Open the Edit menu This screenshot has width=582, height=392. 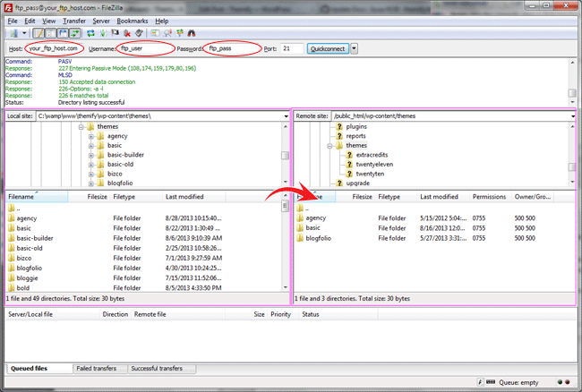pos(30,21)
